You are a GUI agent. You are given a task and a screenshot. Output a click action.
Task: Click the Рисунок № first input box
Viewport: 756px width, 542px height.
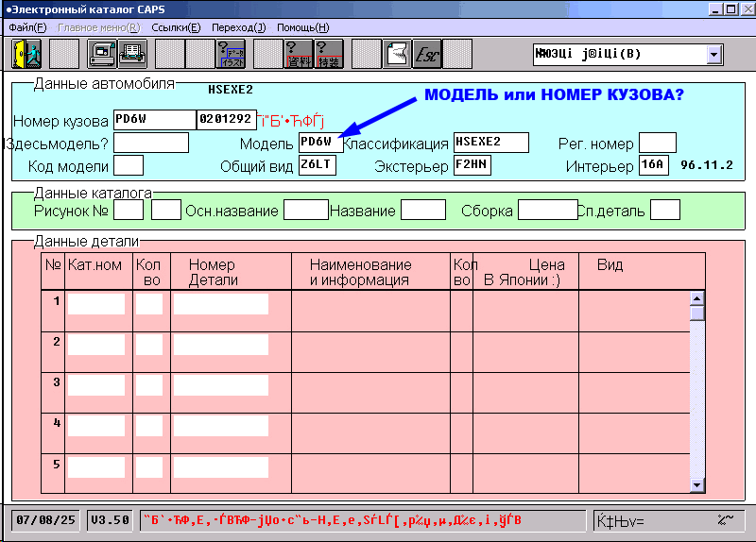(x=129, y=210)
